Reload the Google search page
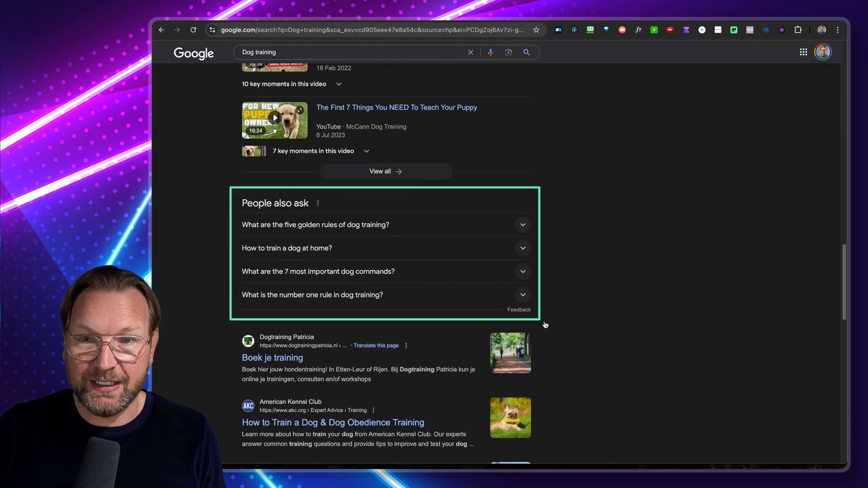 click(193, 30)
